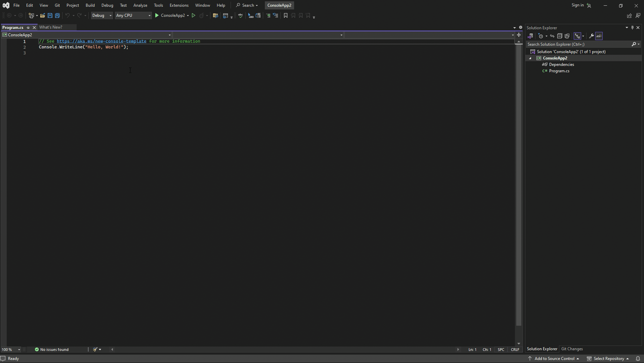644x363 pixels.
Task: Click the abc spell checker icon
Action: 241,15
